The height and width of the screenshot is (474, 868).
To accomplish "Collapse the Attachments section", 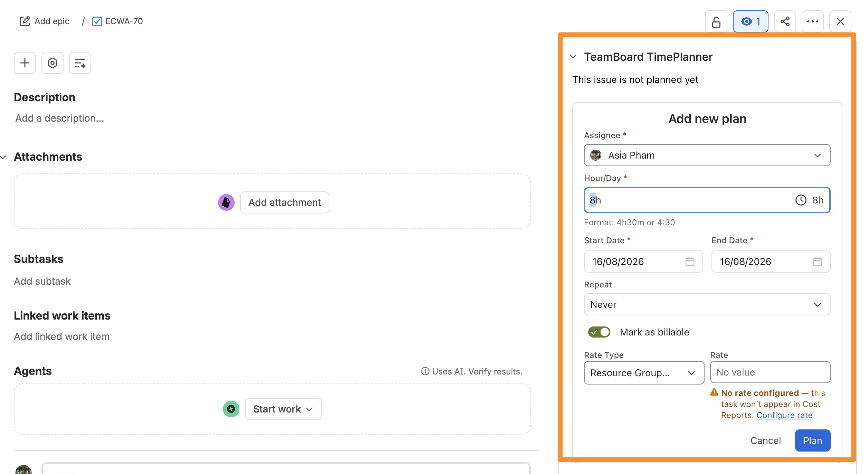I will tap(3, 157).
